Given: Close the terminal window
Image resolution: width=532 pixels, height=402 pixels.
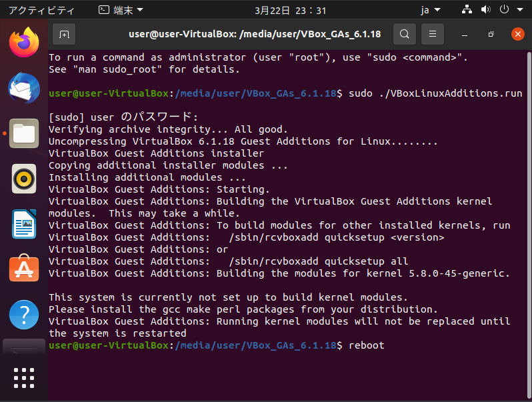Looking at the screenshot, I should click(518, 34).
